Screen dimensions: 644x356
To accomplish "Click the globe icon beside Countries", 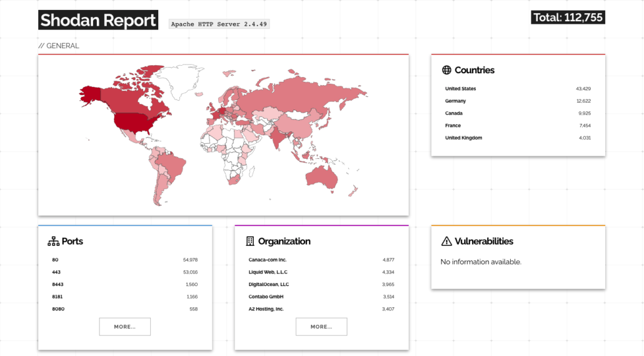I will [446, 70].
